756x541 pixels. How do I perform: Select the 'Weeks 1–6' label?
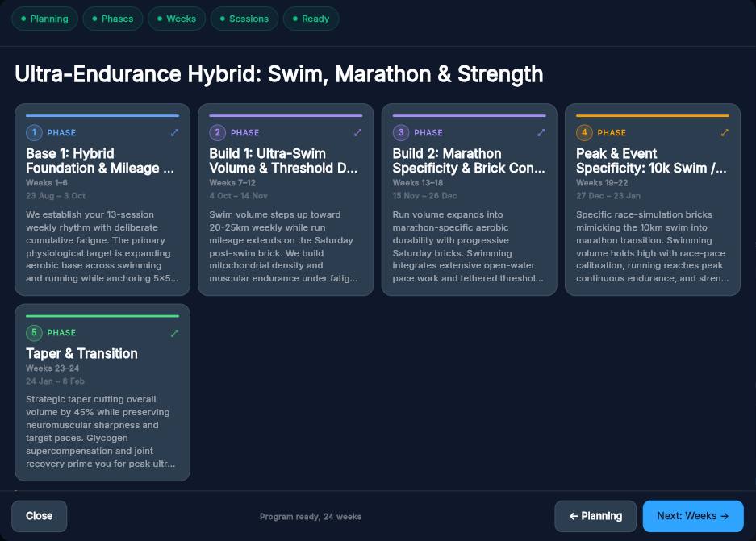47,183
